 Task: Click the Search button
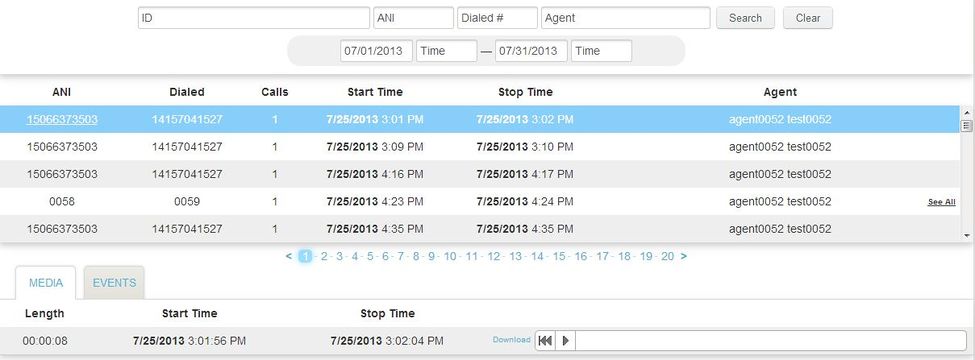click(x=746, y=18)
